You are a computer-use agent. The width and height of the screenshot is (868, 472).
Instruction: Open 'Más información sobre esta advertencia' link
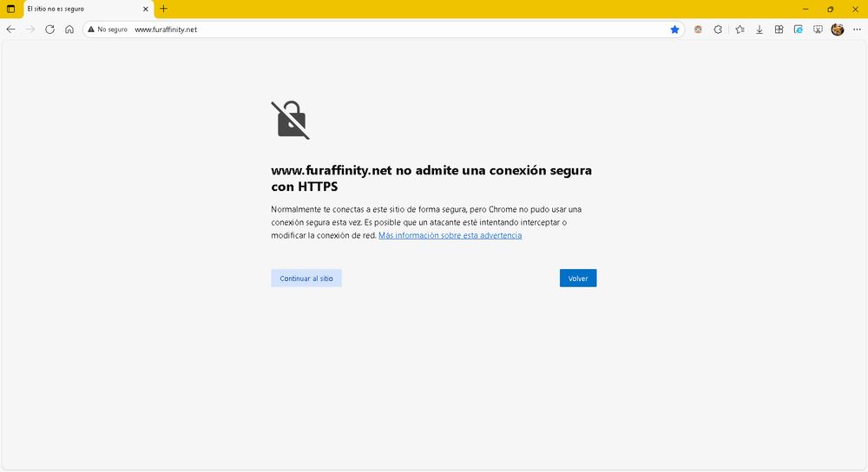tap(450, 235)
